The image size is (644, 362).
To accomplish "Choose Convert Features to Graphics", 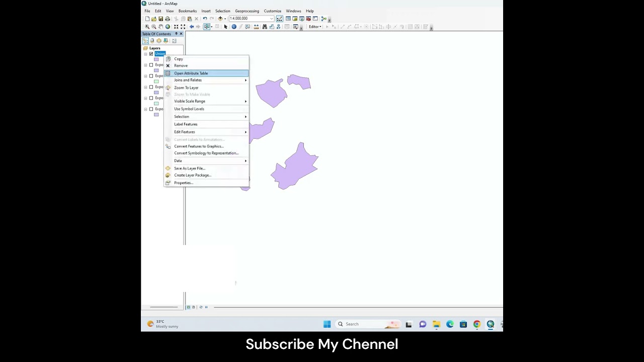I will [206, 146].
